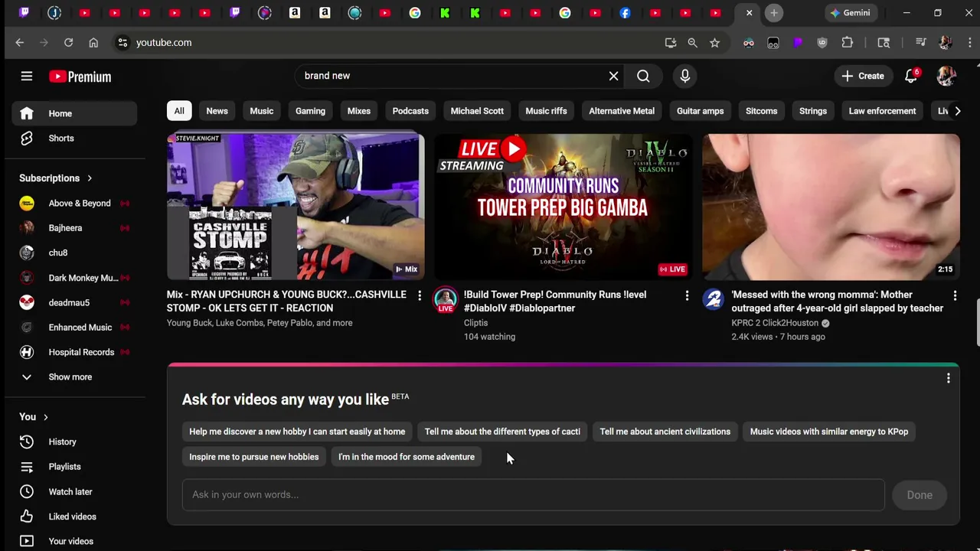Open Shorts in the sidebar
The image size is (980, 551).
[74, 139]
